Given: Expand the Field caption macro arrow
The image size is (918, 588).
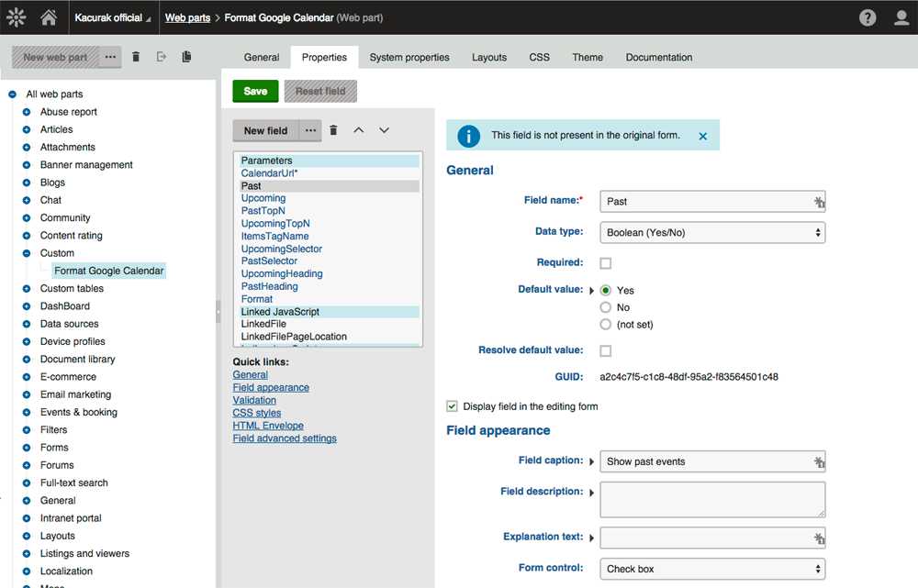Looking at the screenshot, I should point(591,461).
